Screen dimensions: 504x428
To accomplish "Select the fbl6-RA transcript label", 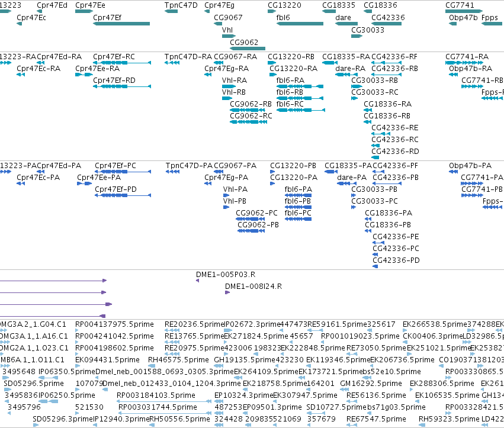I will coord(290,81).
